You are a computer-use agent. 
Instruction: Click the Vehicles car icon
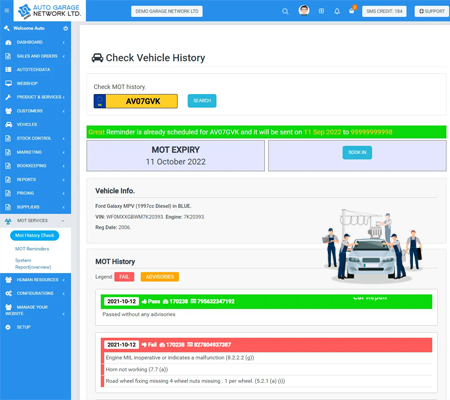8,124
